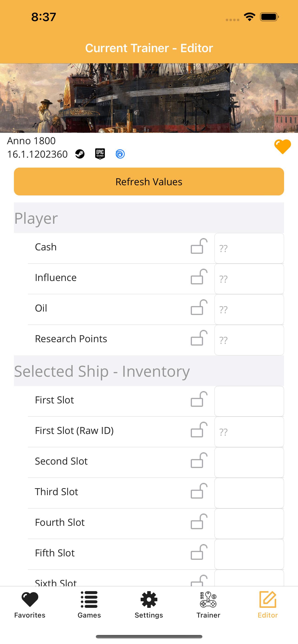The width and height of the screenshot is (298, 644).
Task: Edit the First Slot (Raw ID) field
Action: [x=249, y=432]
